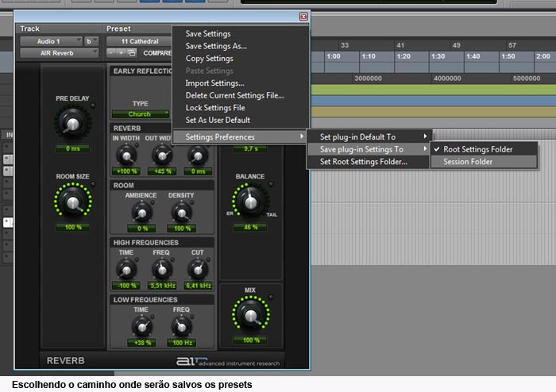Click the reverb knob showing 0 ms
556x392 pixels.
coord(198,156)
